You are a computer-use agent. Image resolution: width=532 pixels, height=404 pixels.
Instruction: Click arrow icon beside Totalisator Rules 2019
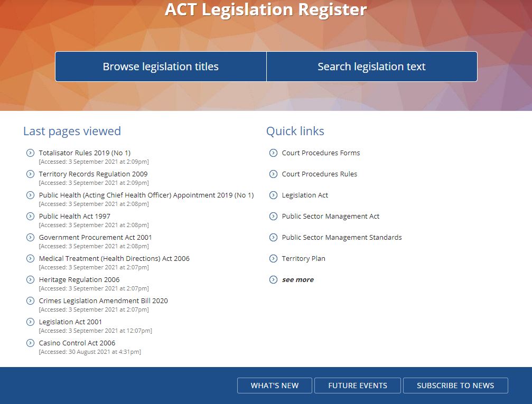coord(30,153)
